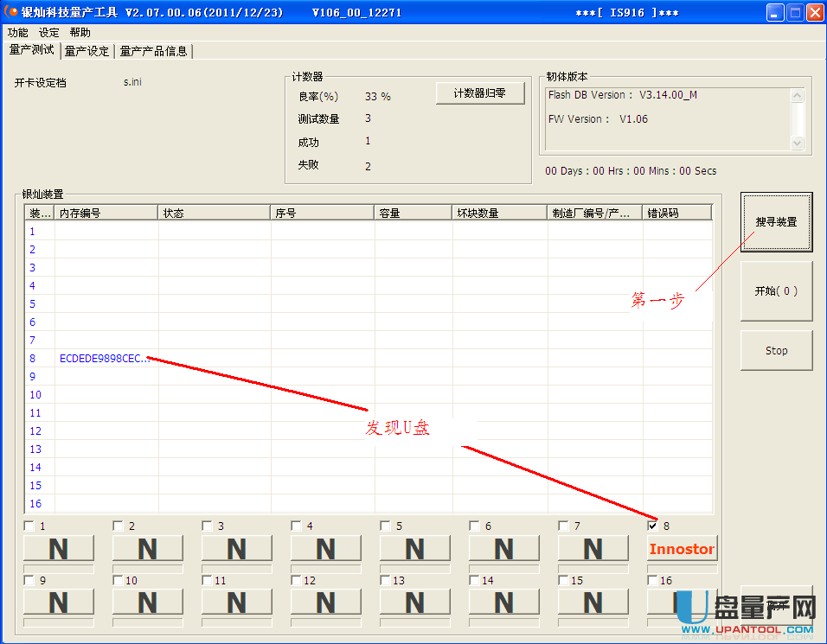
Task: Click the 计数器归零 reset button
Action: [x=479, y=93]
